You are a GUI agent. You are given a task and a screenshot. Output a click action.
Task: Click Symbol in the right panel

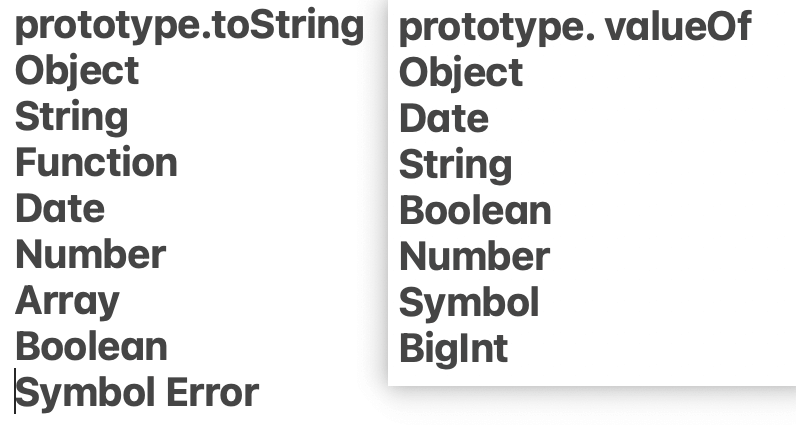(469, 303)
